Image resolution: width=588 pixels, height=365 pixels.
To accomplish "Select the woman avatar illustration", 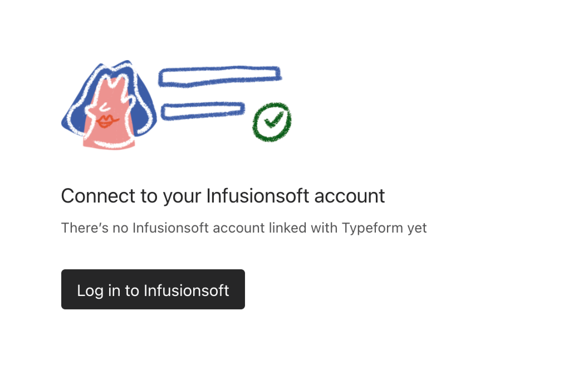I will pyautogui.click(x=109, y=104).
